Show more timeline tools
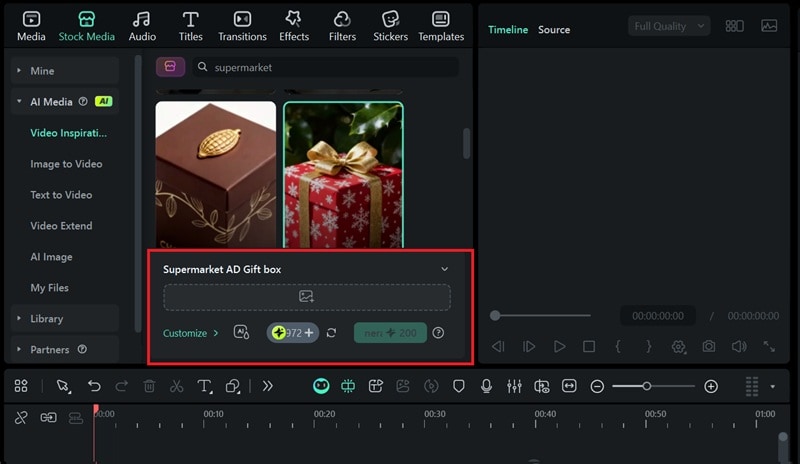The height and width of the screenshot is (464, 800). pos(267,386)
